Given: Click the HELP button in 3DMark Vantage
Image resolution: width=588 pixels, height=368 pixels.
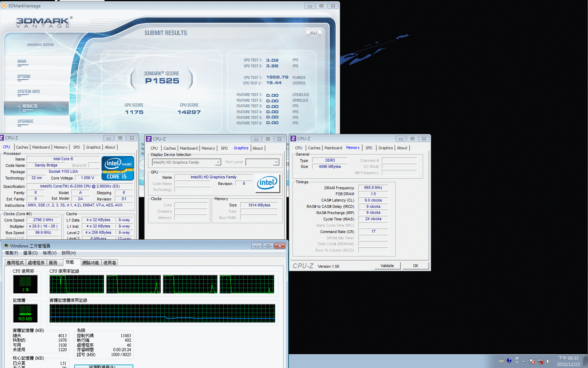Looking at the screenshot, I should pos(314,33).
